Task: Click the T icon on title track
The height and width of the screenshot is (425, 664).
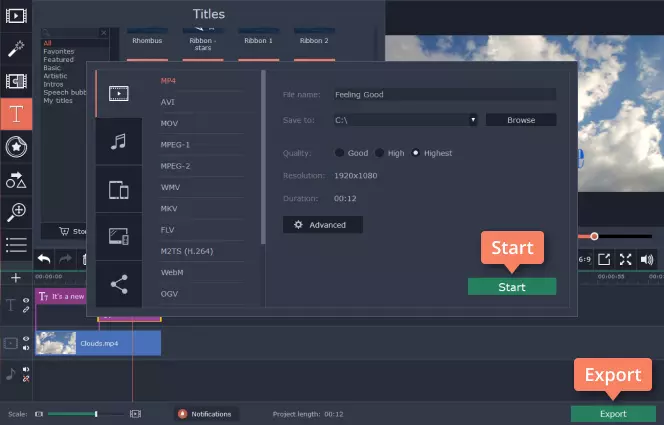Action: 11,305
